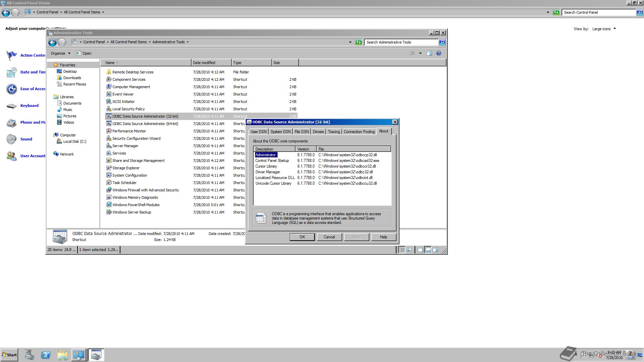This screenshot has height=362, width=644.
Task: Click the help icon in Administrative Tools toolbar
Action: coord(438,53)
